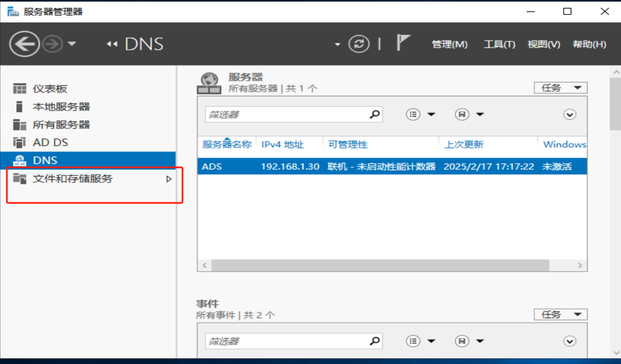
Task: Click the AD DS role icon
Action: pyautogui.click(x=20, y=142)
